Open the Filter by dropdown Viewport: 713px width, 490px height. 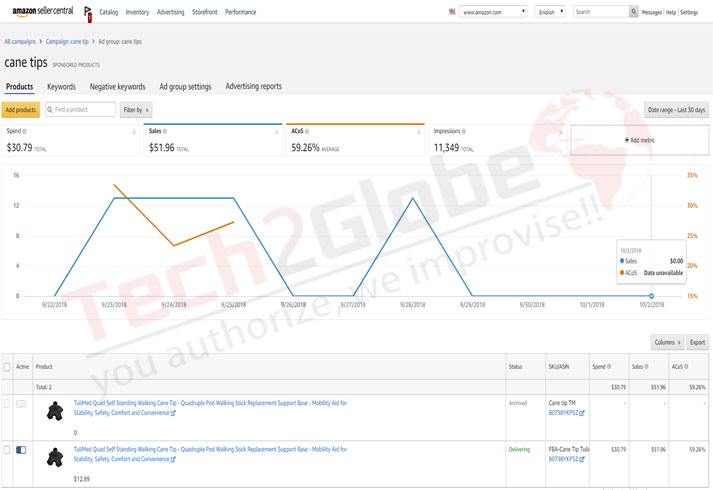pos(135,109)
